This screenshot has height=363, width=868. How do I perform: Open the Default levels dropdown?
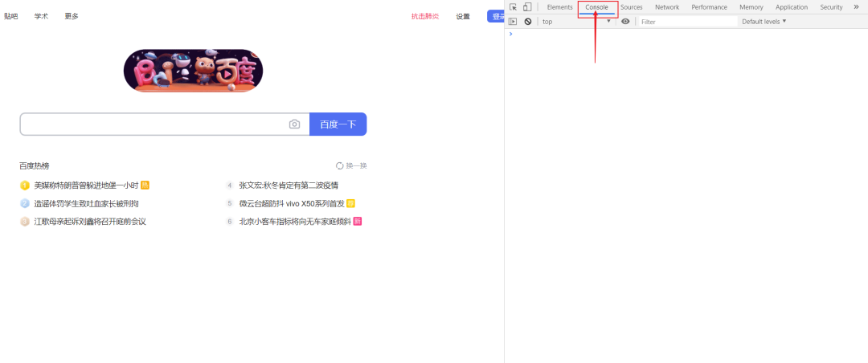click(x=764, y=22)
